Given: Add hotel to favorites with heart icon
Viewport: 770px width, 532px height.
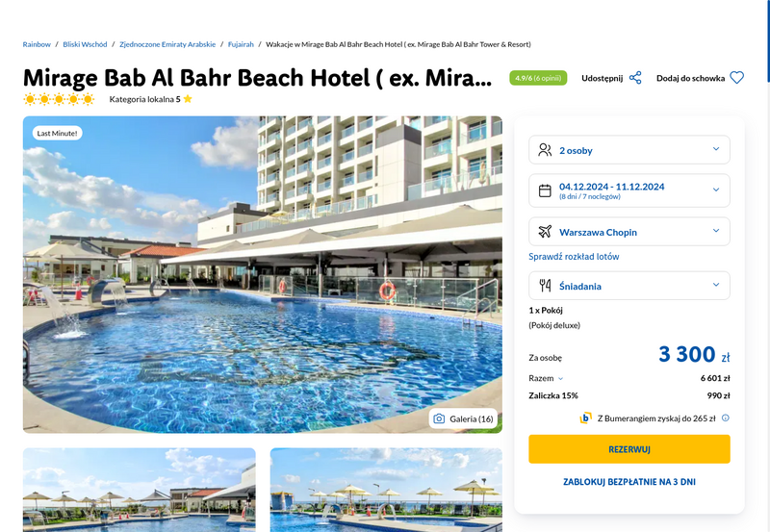Looking at the screenshot, I should click(736, 78).
